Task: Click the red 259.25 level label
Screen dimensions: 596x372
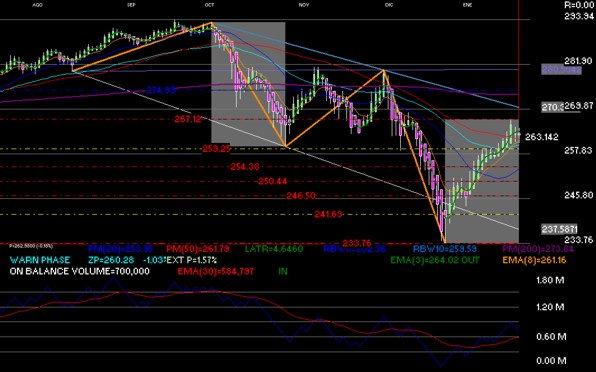Action: (x=216, y=149)
